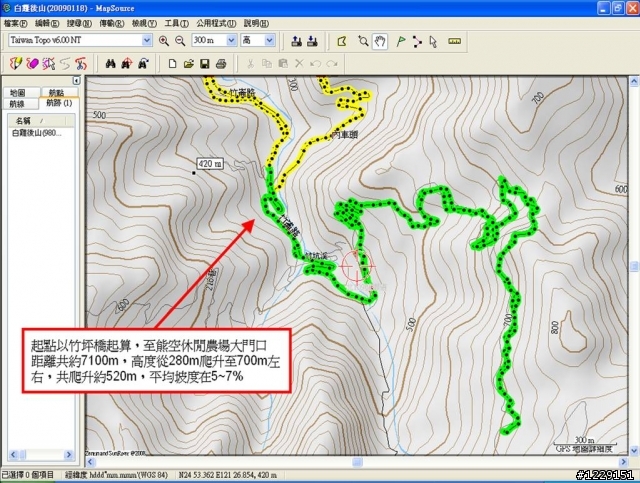Click the delete X icon

[299, 64]
